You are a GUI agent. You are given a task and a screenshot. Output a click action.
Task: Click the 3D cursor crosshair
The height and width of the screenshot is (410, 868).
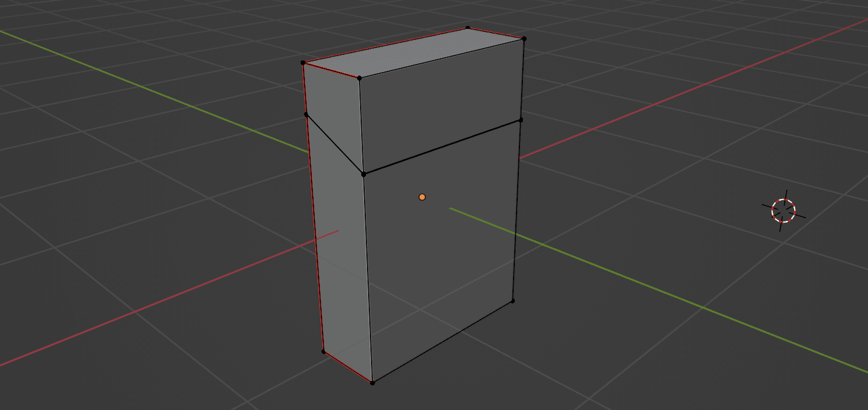tap(783, 210)
